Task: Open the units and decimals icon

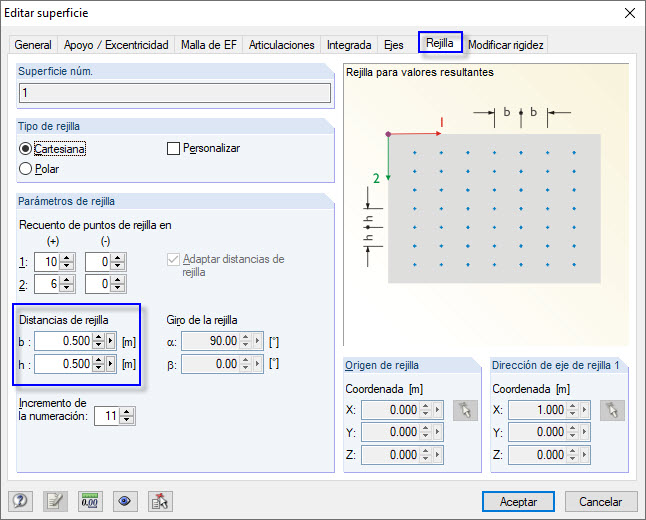Action: [x=90, y=501]
